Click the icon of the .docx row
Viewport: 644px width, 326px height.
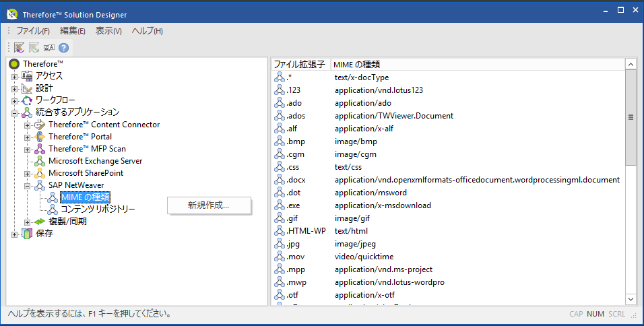tap(280, 180)
